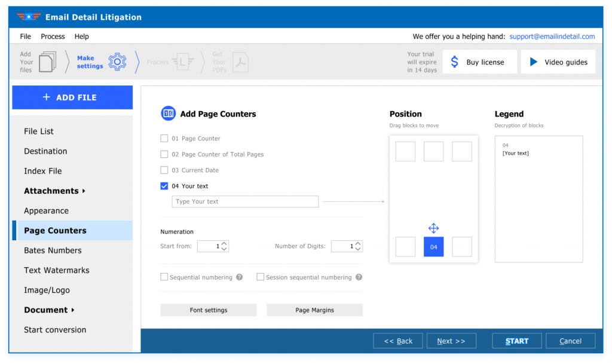This screenshot has width=612, height=364.
Task: Click the Start from number field
Action: coord(213,246)
